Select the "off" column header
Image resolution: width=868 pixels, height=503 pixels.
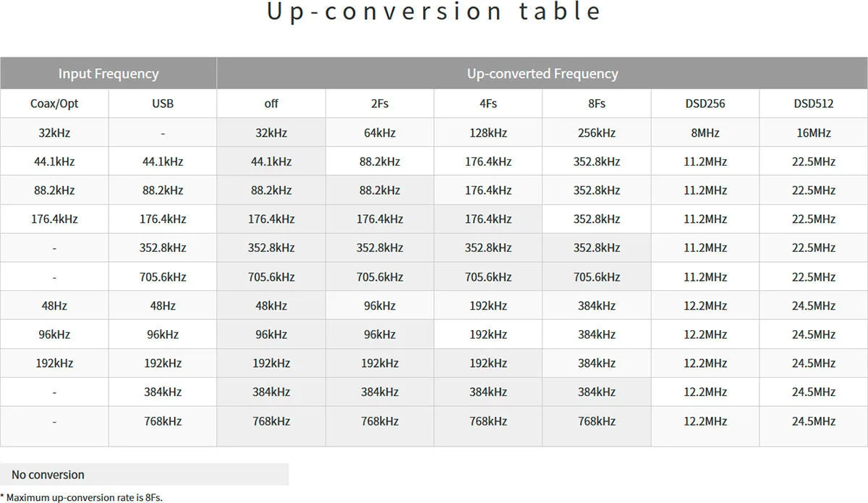point(271,103)
